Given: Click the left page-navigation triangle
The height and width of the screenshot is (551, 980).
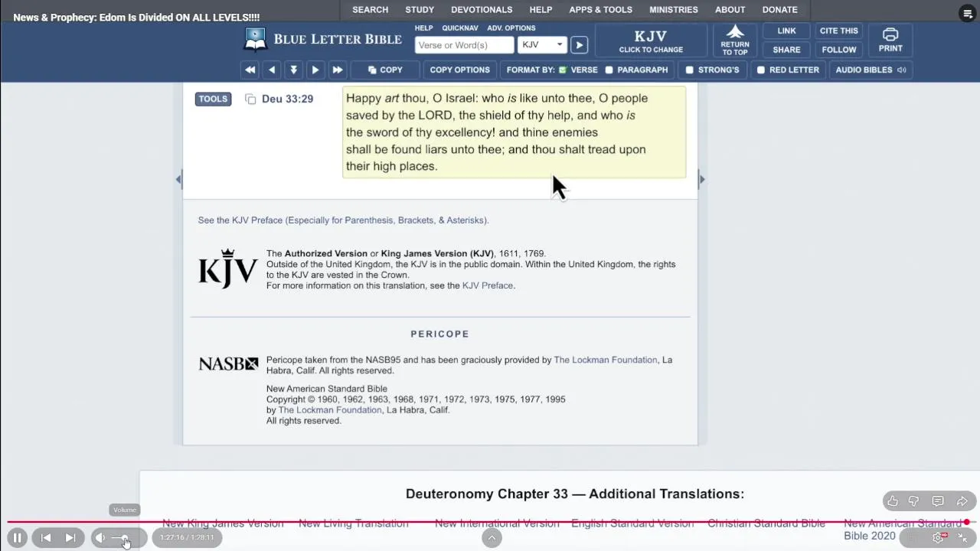Looking at the screenshot, I should click(178, 179).
